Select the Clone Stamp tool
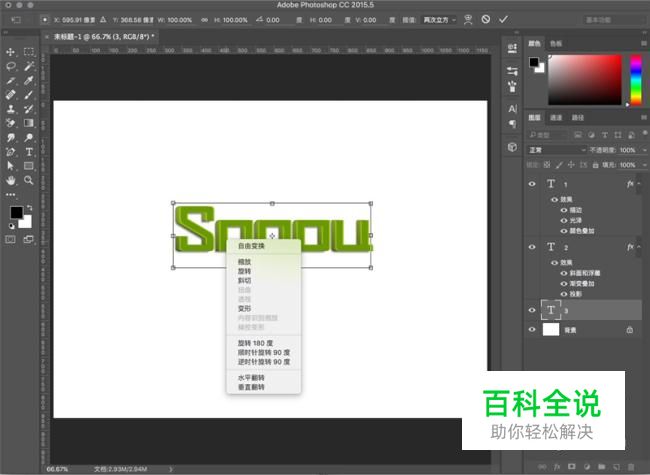 pyautogui.click(x=10, y=109)
